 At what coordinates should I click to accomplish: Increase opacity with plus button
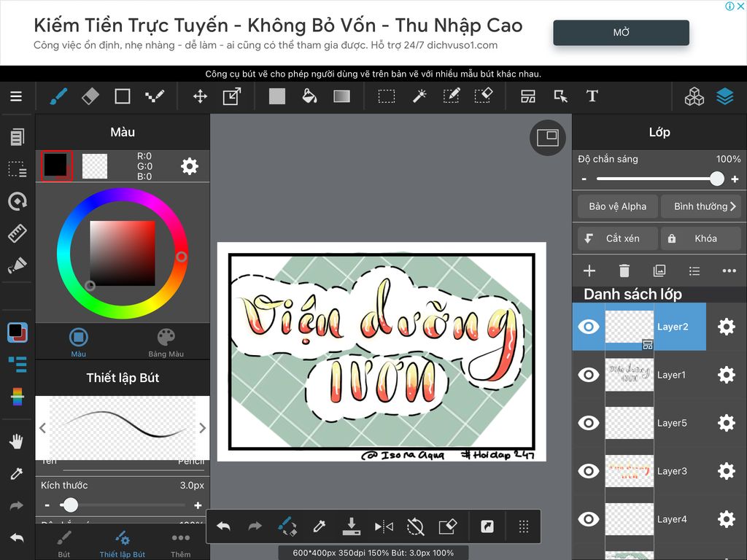point(735,179)
